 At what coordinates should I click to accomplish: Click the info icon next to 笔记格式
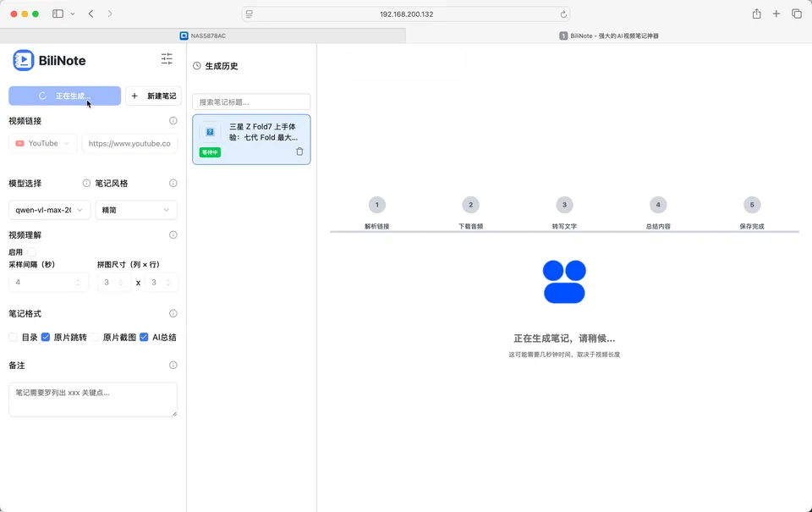coord(173,314)
